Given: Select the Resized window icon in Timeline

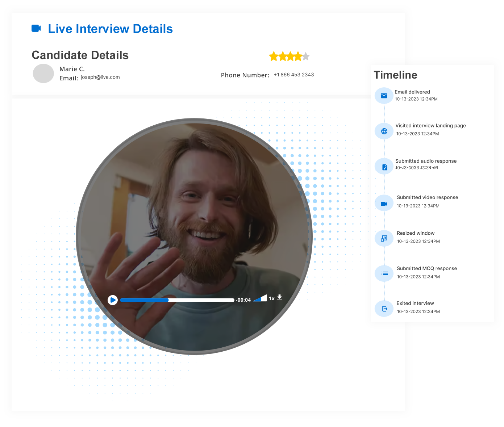Looking at the screenshot, I should coord(384,238).
